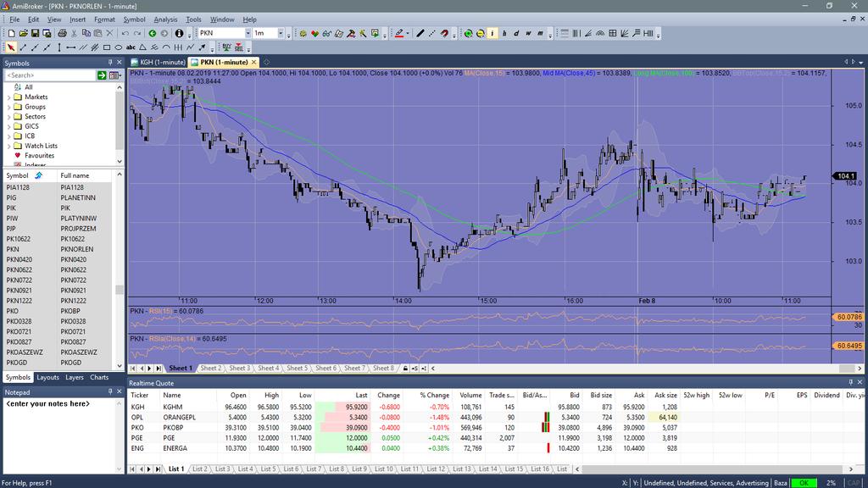Select the Triangle drawing tool
The image size is (868, 488).
point(142,47)
